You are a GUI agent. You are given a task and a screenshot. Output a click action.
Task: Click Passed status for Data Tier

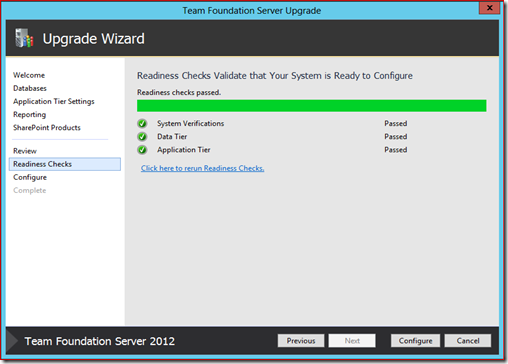click(396, 137)
